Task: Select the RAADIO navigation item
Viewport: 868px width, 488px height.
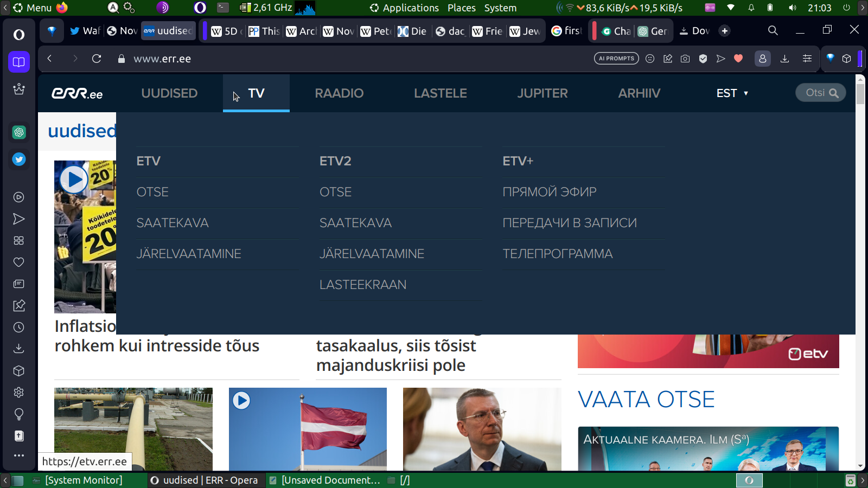Action: [339, 93]
